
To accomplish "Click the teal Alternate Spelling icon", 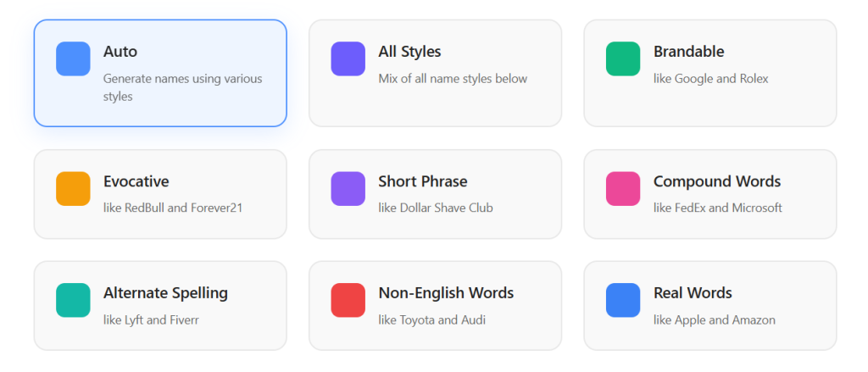I will 73,300.
